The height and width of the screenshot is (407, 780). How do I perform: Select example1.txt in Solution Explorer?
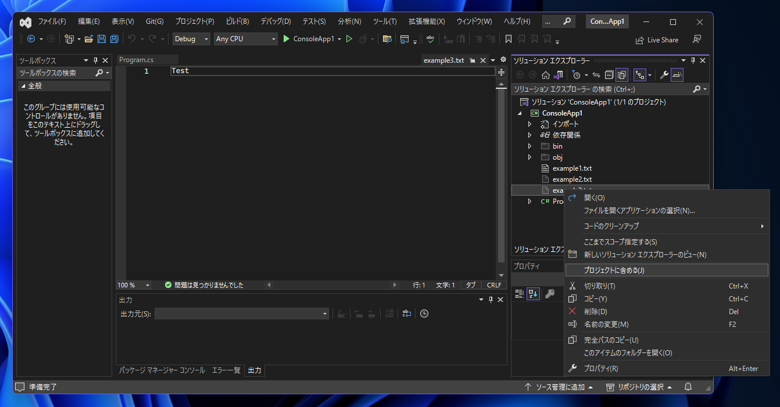click(572, 168)
